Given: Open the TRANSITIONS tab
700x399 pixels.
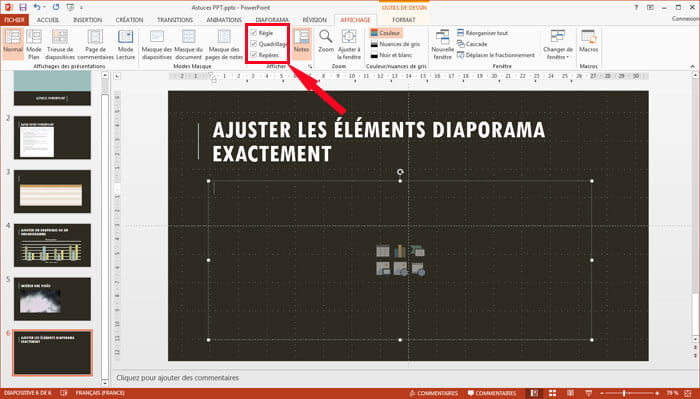Looking at the screenshot, I should pyautogui.click(x=175, y=20).
